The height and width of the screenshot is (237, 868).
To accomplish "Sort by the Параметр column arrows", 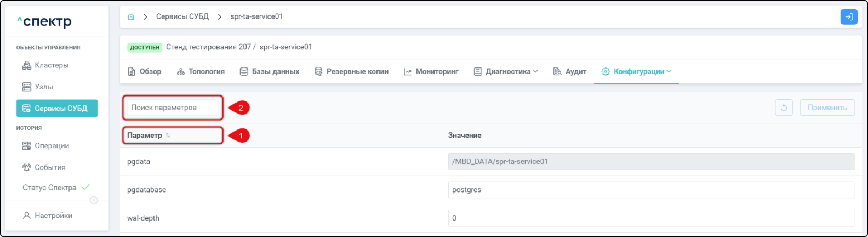I will click(x=168, y=136).
